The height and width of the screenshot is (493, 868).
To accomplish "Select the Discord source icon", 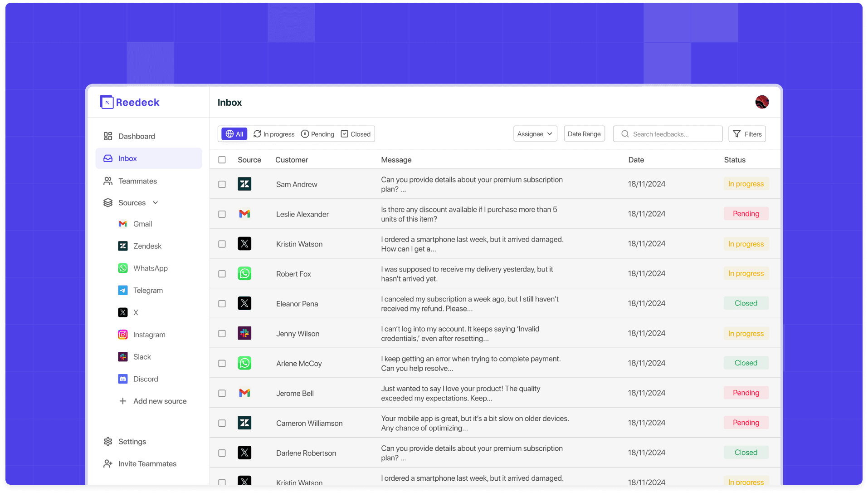I will (x=122, y=379).
